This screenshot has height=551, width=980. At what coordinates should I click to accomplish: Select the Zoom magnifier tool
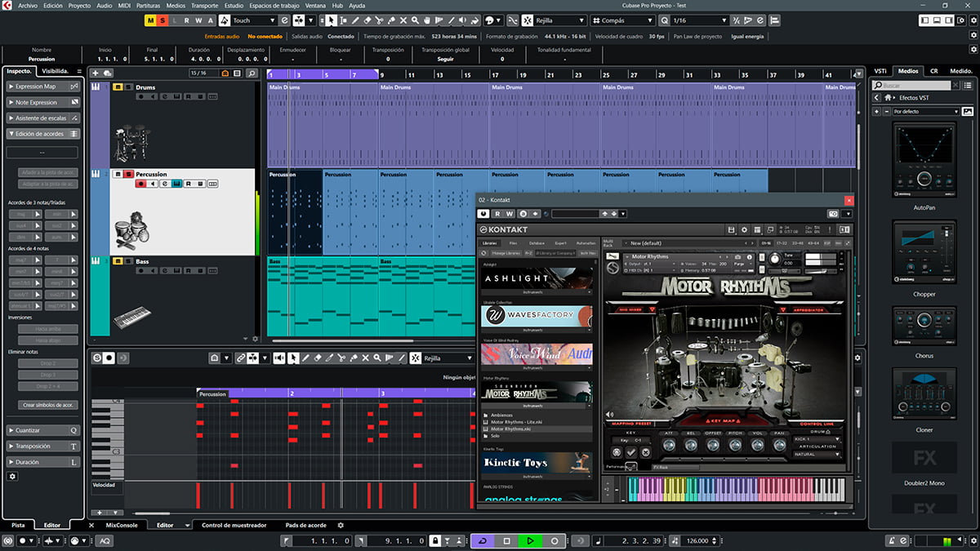[415, 20]
